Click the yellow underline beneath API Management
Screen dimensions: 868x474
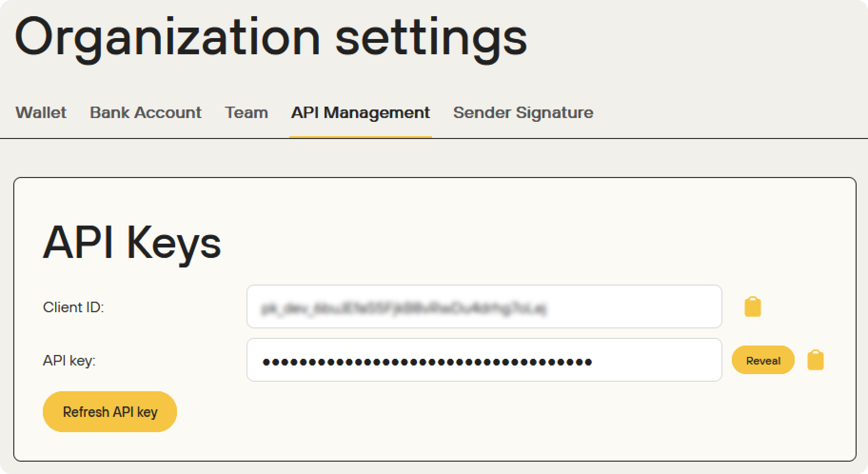click(x=360, y=137)
